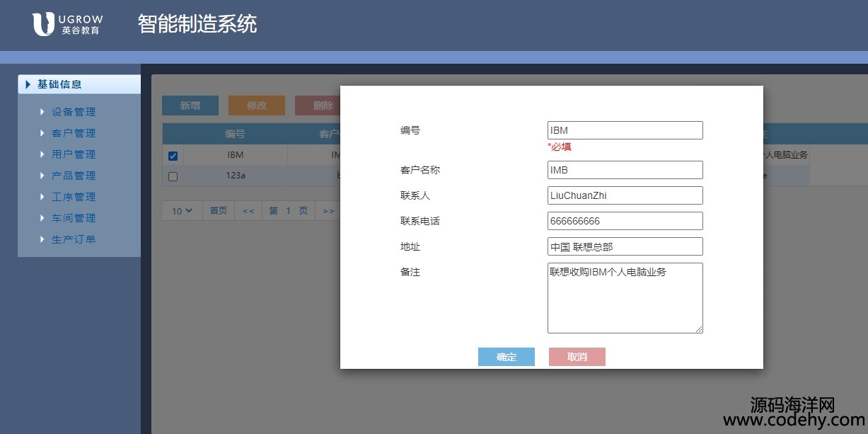Click the 修改 button
The width and height of the screenshot is (868, 434).
(x=257, y=105)
